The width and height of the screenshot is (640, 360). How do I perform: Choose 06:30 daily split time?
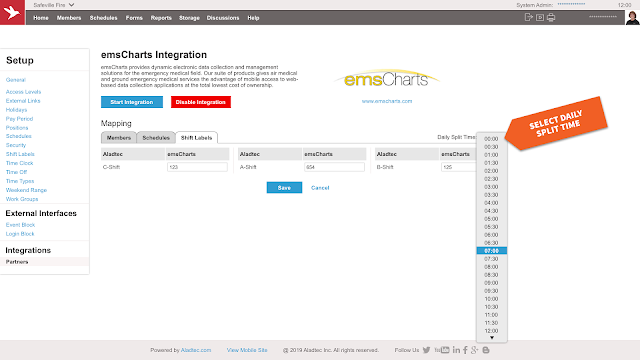pyautogui.click(x=491, y=243)
